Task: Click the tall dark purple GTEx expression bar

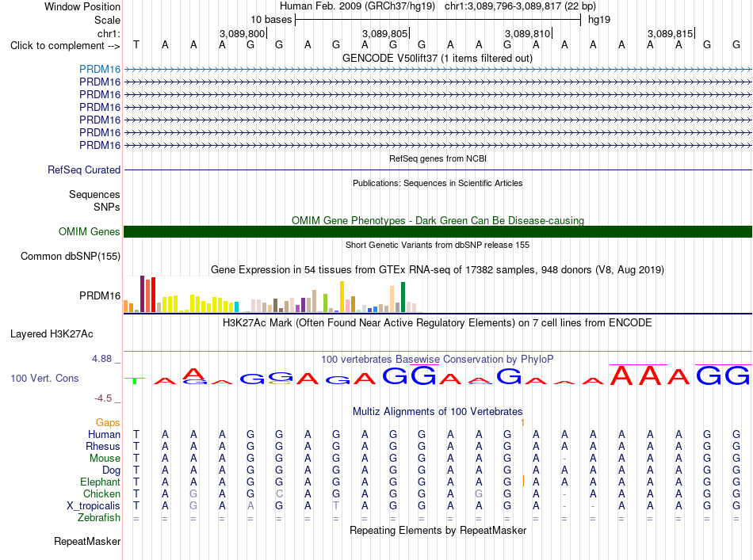Action: (142, 294)
